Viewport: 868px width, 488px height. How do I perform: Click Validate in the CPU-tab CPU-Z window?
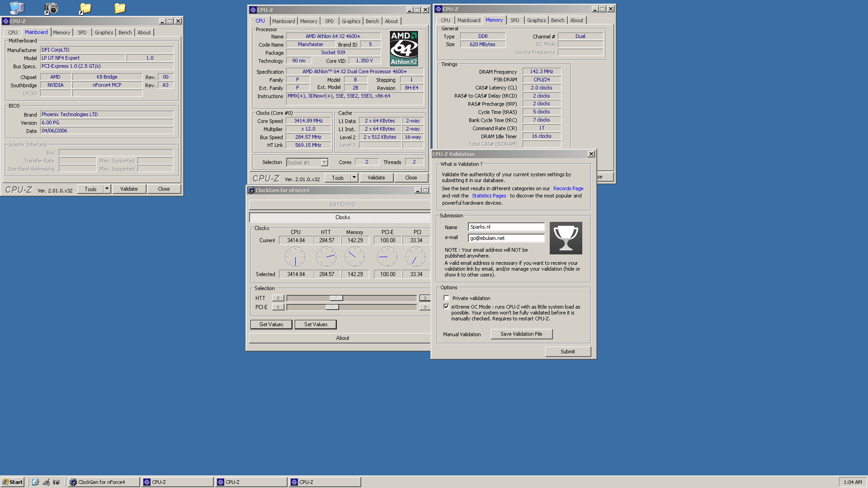point(376,178)
